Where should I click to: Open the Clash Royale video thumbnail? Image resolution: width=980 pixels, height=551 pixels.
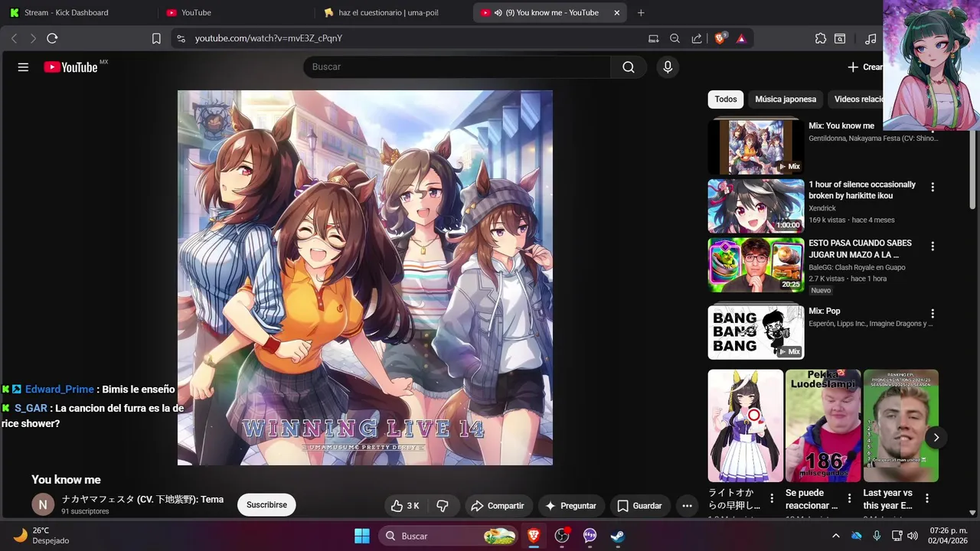756,265
